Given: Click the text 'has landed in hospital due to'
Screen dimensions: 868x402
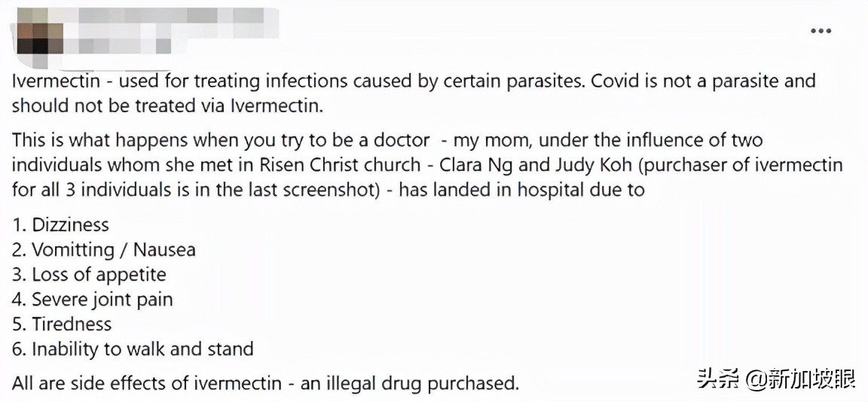Looking at the screenshot, I should point(521,190).
